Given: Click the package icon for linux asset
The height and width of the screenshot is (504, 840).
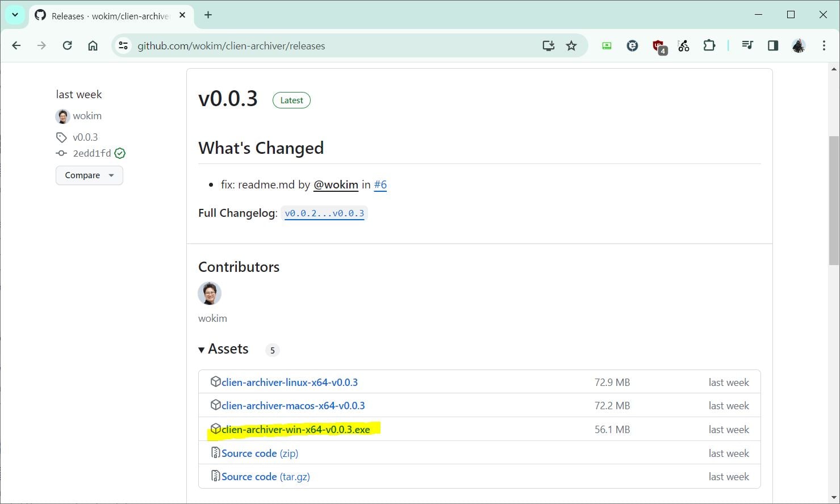Looking at the screenshot, I should [x=215, y=381].
